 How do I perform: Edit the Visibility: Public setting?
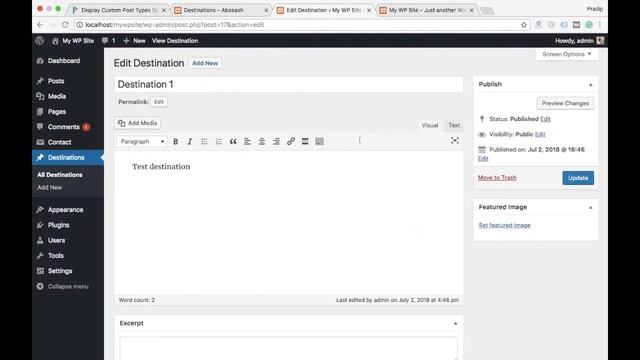pos(540,134)
